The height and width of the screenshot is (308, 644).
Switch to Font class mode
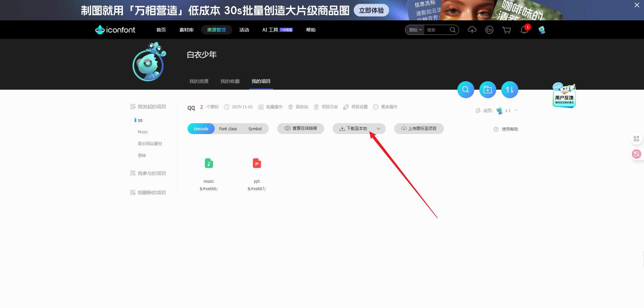(228, 129)
